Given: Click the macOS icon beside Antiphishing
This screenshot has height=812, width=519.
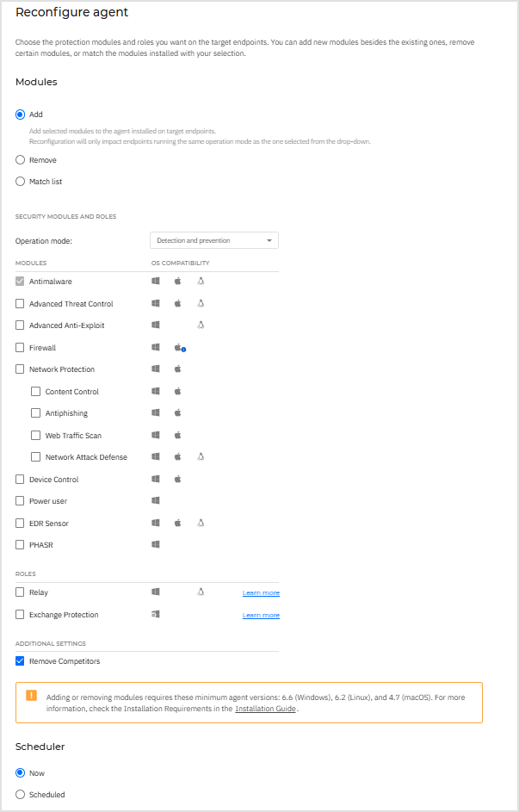Looking at the screenshot, I should [x=177, y=412].
